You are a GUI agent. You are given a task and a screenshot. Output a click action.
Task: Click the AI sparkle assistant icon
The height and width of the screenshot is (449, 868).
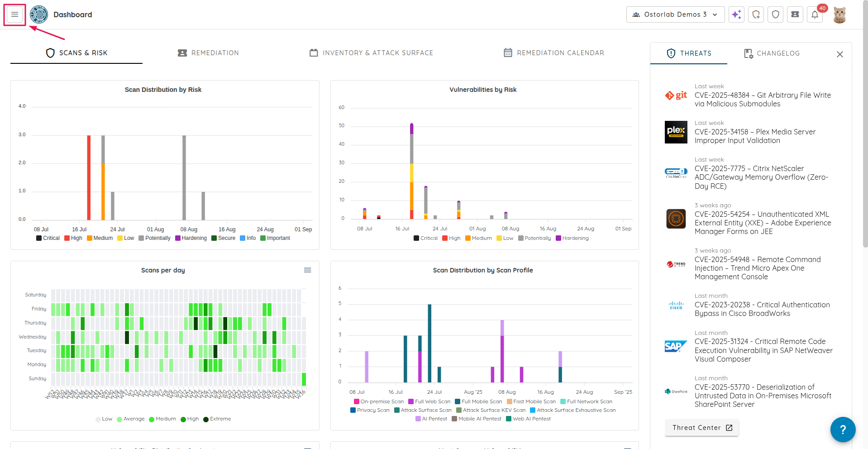click(736, 14)
